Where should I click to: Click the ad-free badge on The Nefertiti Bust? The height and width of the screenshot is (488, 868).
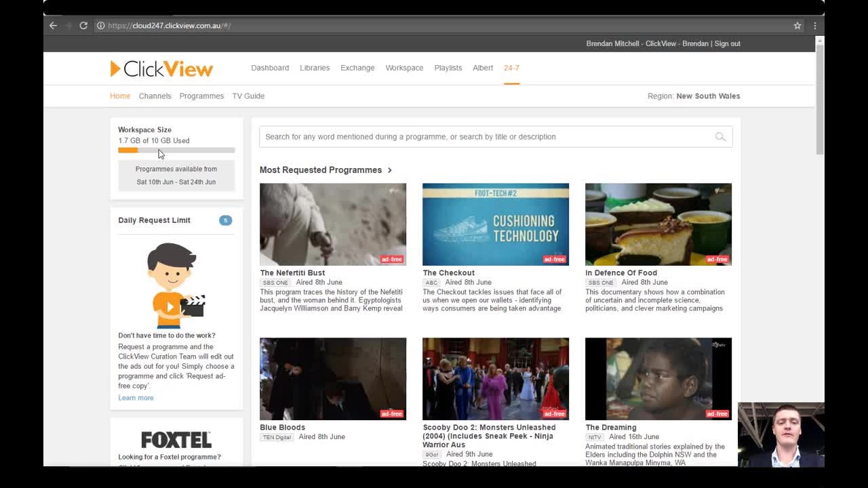tap(391, 259)
